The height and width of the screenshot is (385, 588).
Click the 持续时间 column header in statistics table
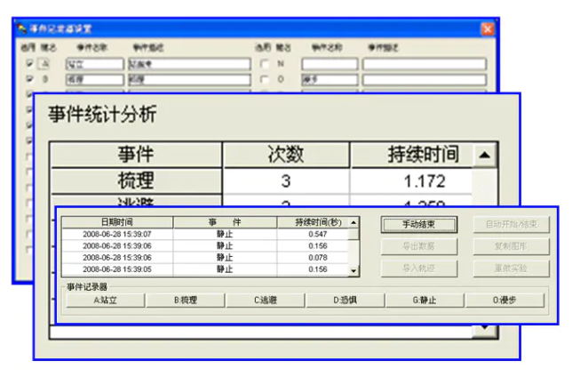pyautogui.click(x=411, y=154)
